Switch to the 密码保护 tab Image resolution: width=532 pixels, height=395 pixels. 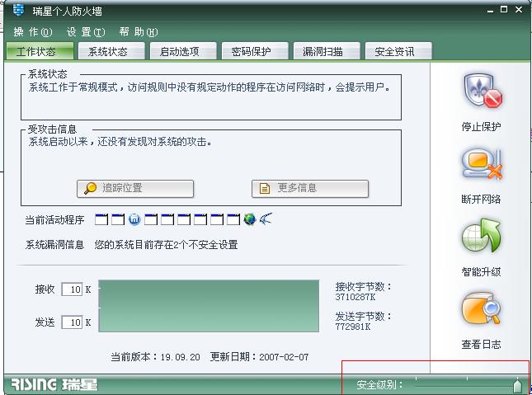(x=255, y=51)
